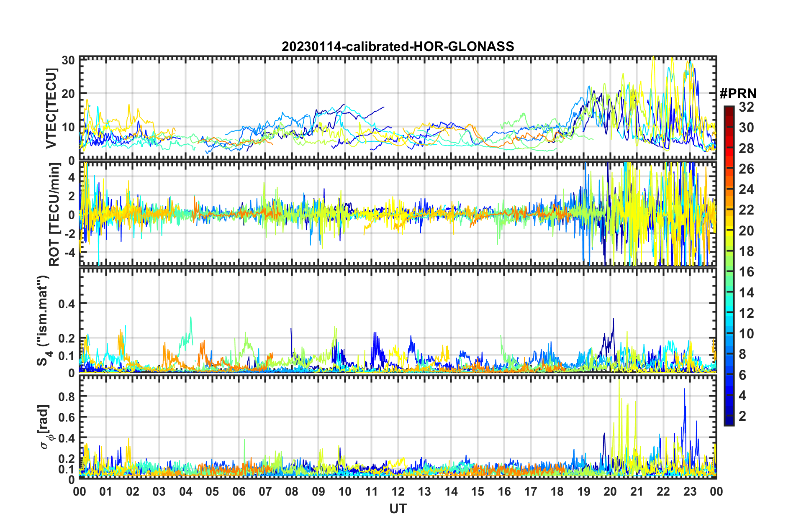Select colorbar tick label 6
The image size is (796, 532).
pos(742,375)
